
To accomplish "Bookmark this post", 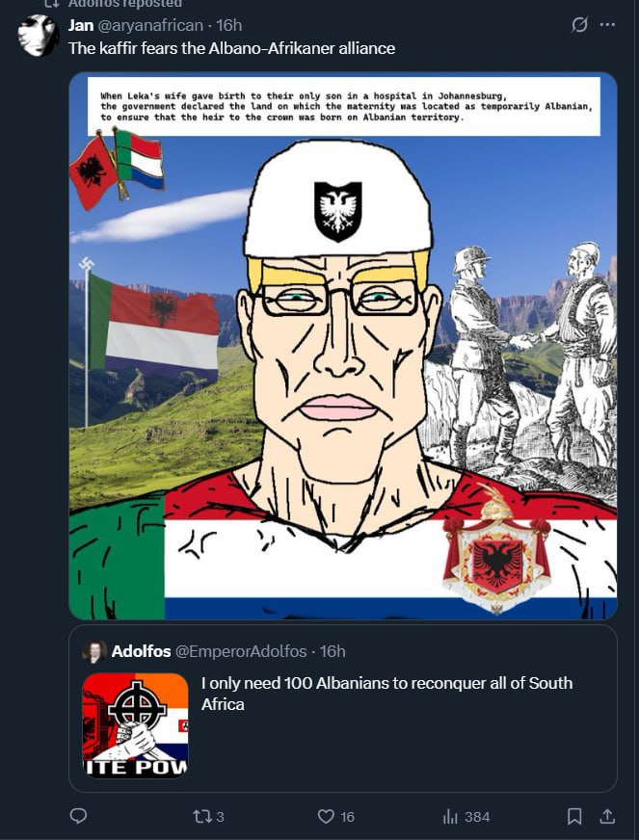I will coord(574,817).
